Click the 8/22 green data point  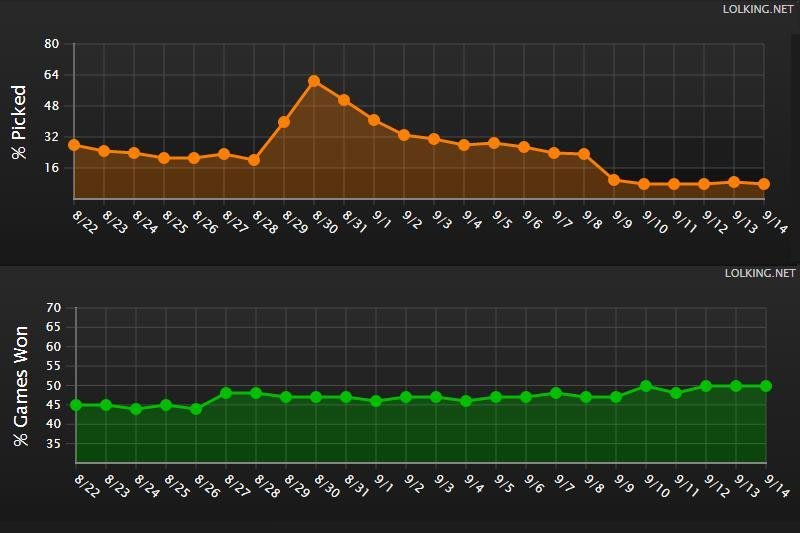(x=76, y=405)
